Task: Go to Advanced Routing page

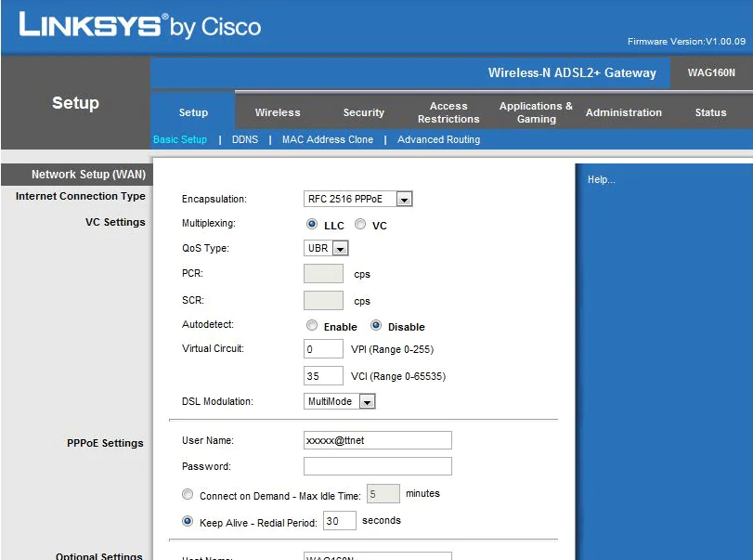Action: click(x=438, y=139)
